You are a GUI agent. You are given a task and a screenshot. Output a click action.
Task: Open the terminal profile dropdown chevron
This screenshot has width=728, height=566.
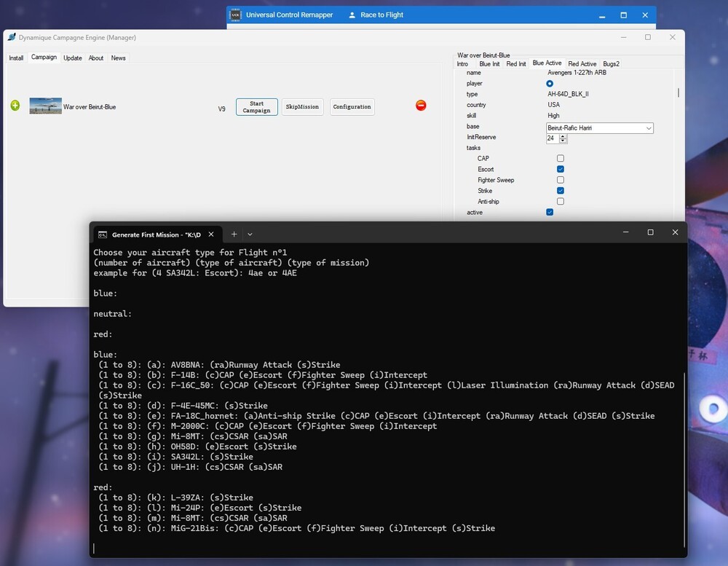point(250,234)
